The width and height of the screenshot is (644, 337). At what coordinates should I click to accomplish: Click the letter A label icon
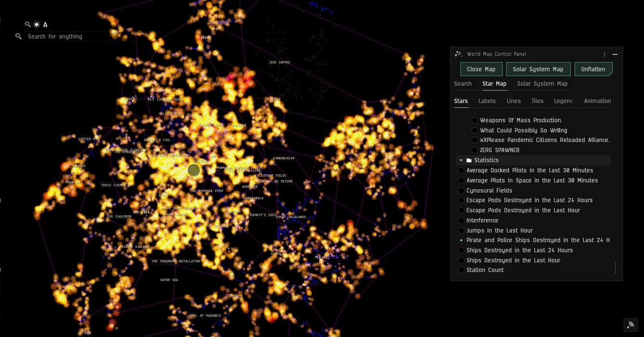45,25
